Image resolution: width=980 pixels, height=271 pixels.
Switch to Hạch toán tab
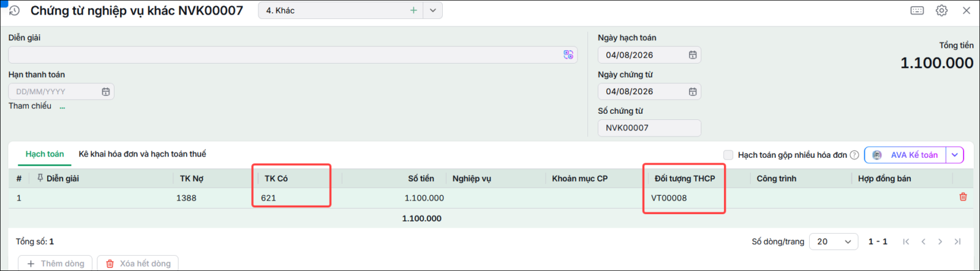[45, 154]
